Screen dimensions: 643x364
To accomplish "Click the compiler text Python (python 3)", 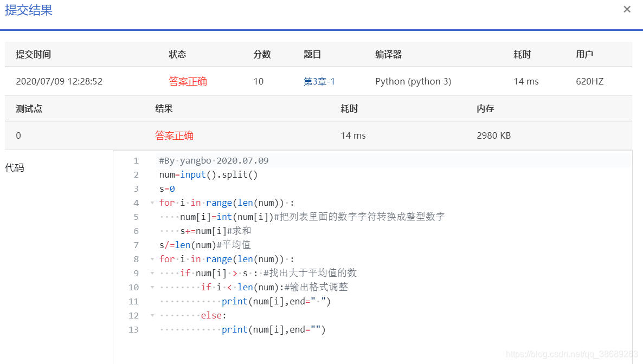I will pos(413,81).
